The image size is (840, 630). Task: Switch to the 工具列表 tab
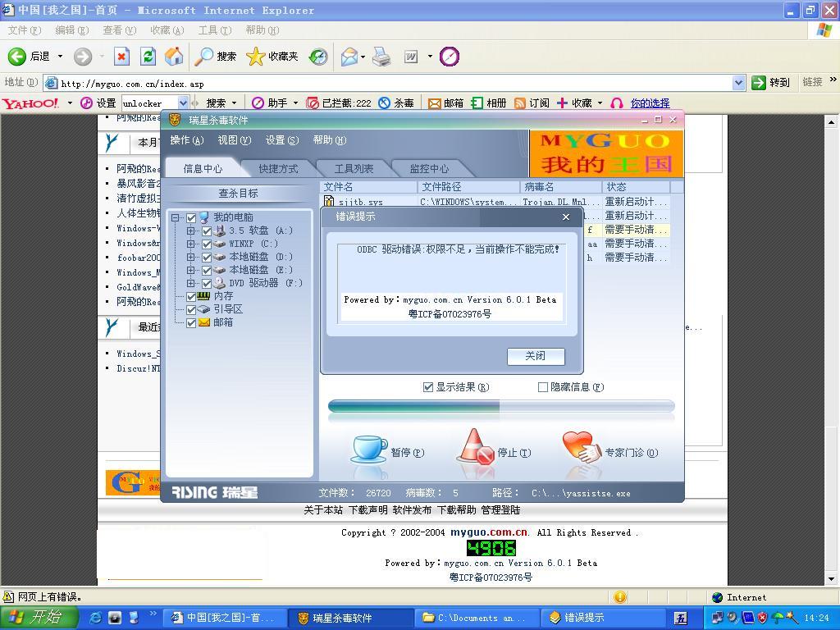[354, 169]
